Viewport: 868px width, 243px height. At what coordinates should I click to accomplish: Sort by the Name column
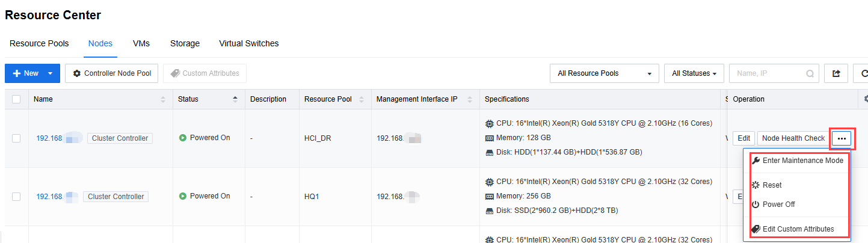(162, 99)
